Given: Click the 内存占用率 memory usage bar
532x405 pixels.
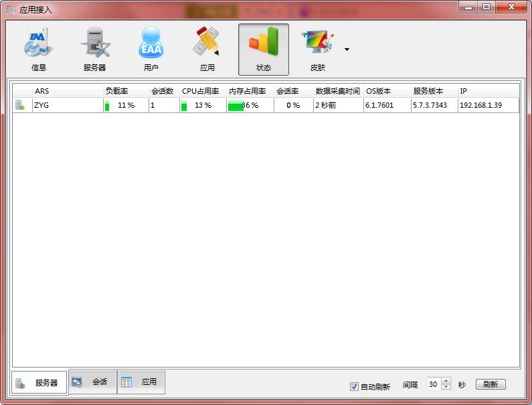Looking at the screenshot, I should coord(236,106).
